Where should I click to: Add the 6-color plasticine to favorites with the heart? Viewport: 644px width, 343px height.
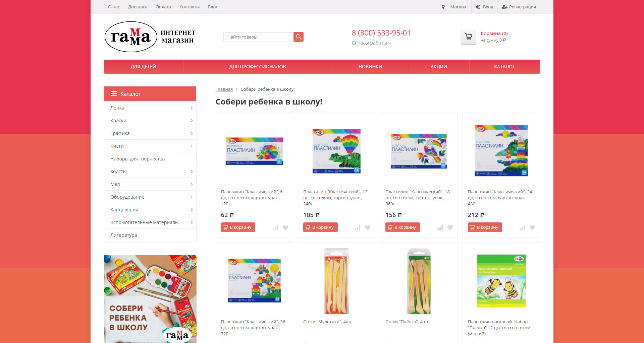(285, 228)
